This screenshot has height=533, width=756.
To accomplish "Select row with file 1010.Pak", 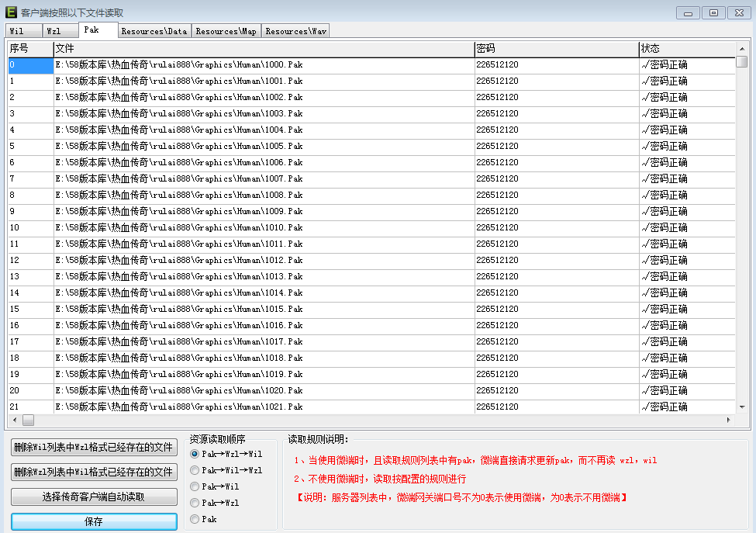I will click(x=179, y=227).
